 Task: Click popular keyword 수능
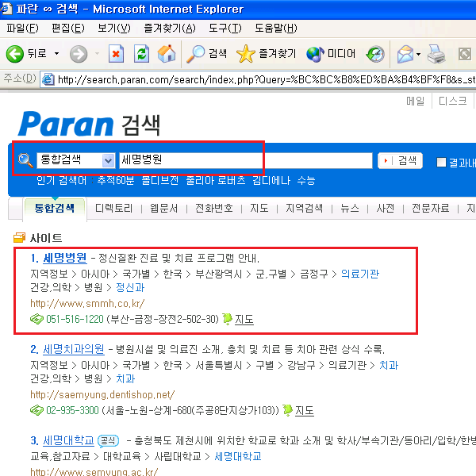pyautogui.click(x=306, y=180)
